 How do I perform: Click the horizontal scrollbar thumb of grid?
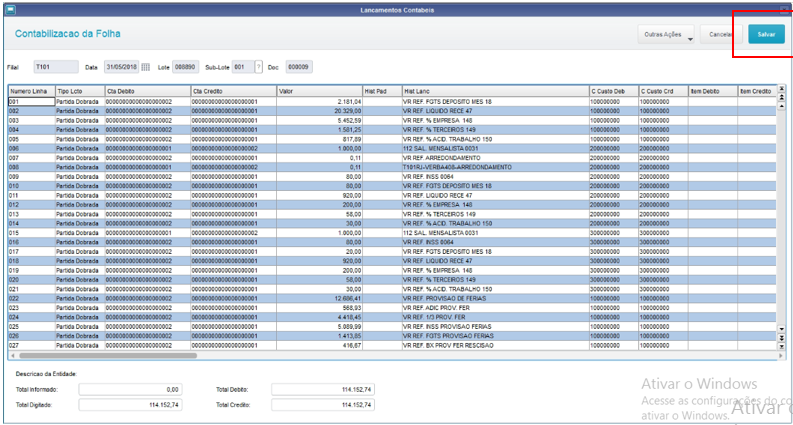[x=108, y=356]
